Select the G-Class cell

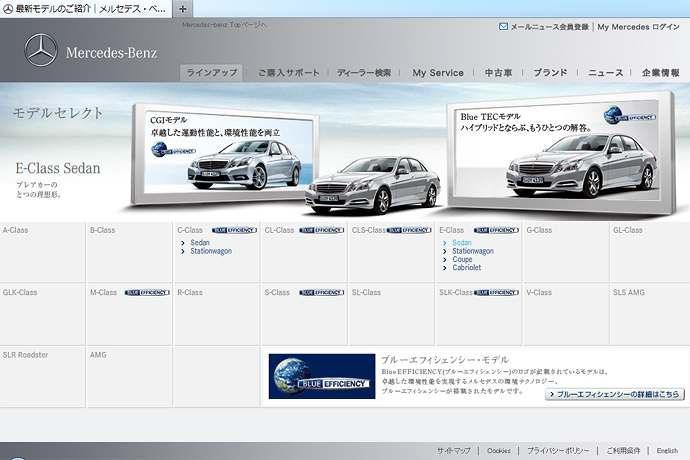[x=566, y=252]
